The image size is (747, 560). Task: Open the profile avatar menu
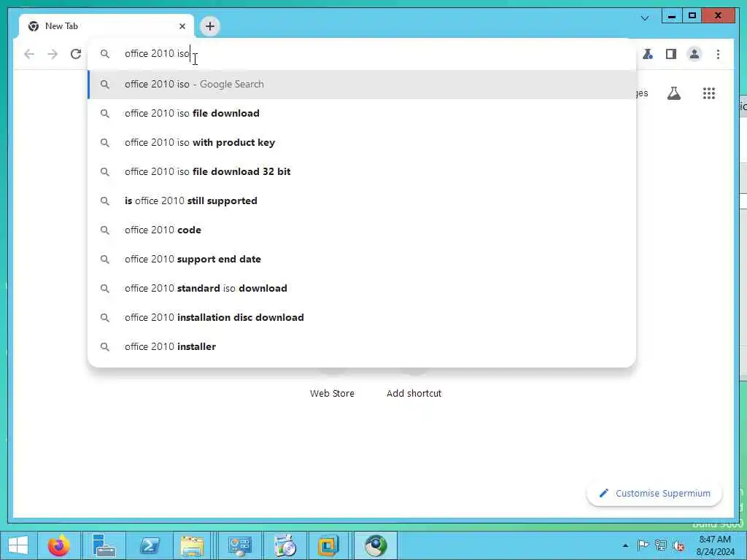point(694,54)
